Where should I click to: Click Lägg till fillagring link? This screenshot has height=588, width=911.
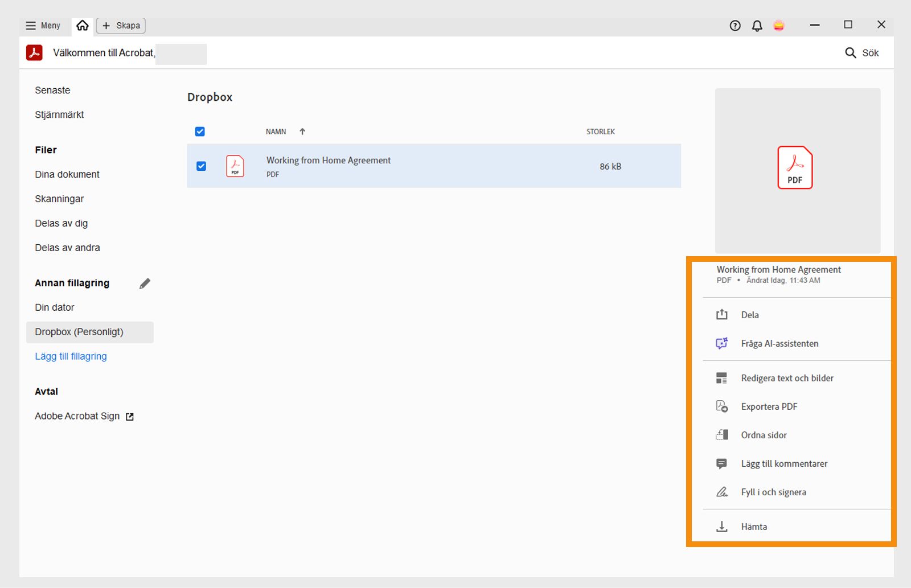pyautogui.click(x=71, y=356)
